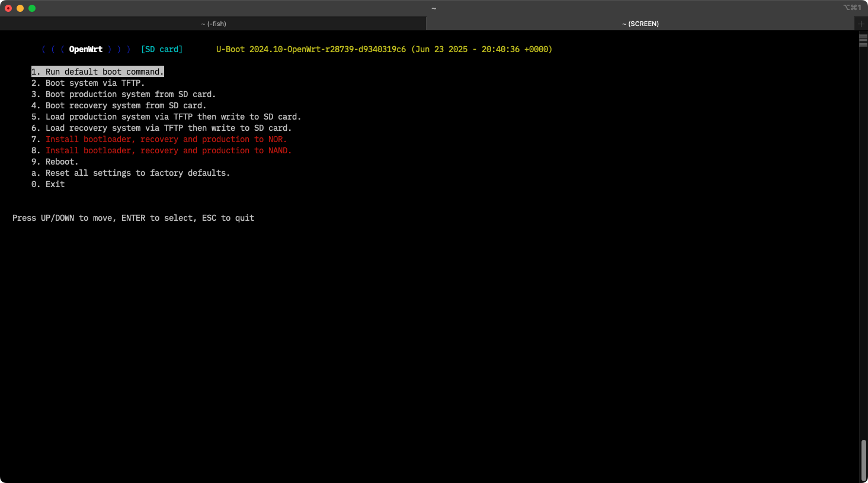Click the yellow minimize traffic-light button
This screenshot has width=868, height=483.
pyautogui.click(x=20, y=9)
